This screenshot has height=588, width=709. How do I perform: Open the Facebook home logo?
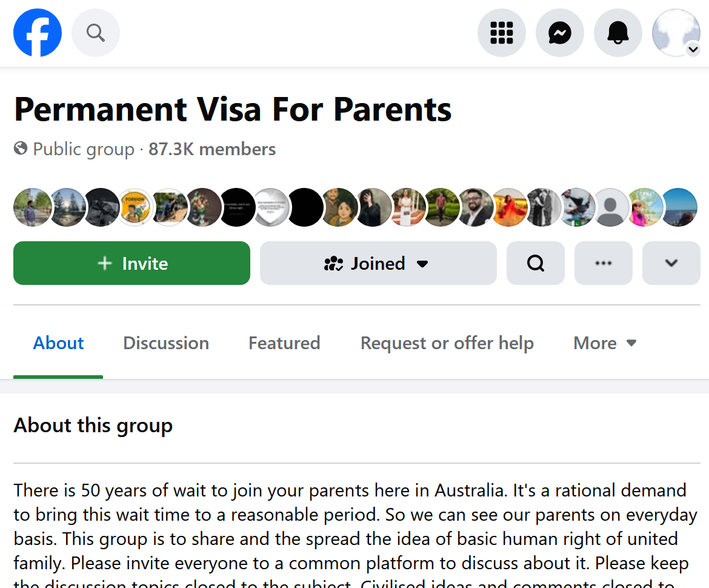click(x=38, y=33)
